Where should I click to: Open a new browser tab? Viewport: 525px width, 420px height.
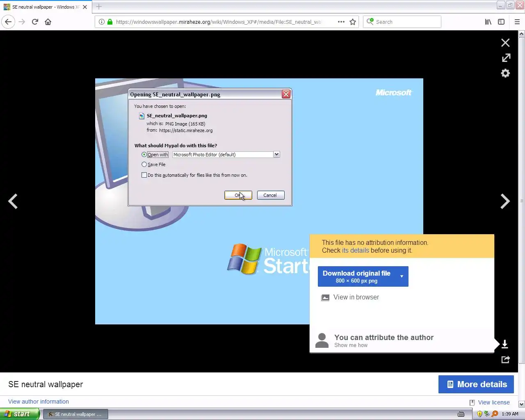(99, 7)
